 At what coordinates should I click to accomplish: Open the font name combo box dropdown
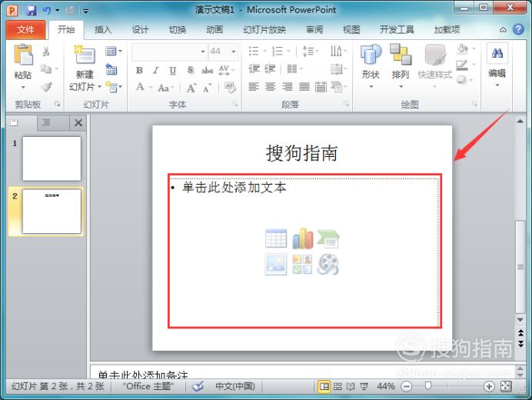[x=203, y=52]
